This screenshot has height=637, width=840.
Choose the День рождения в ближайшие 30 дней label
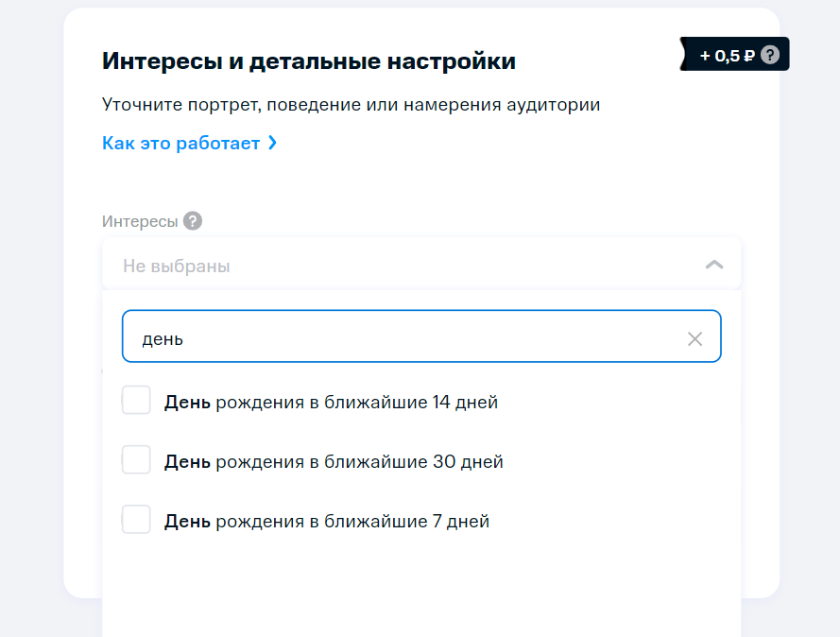click(x=334, y=462)
